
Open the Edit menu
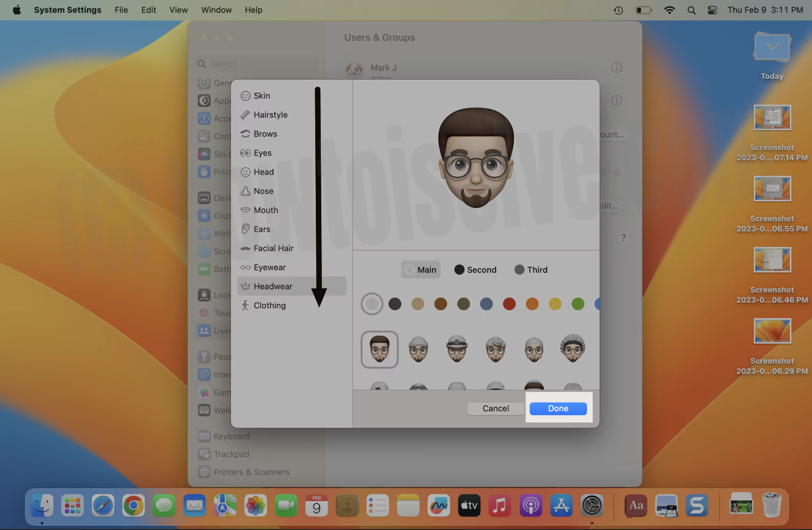149,10
